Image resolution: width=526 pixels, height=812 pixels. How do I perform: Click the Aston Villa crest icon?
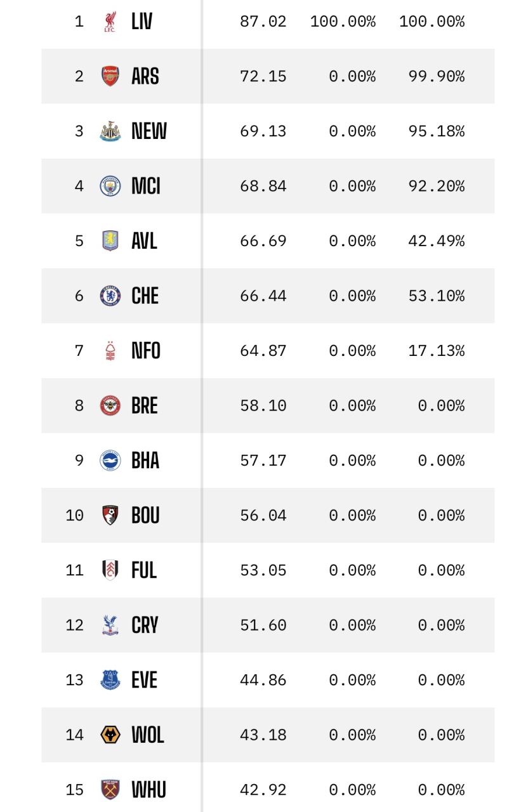point(110,241)
